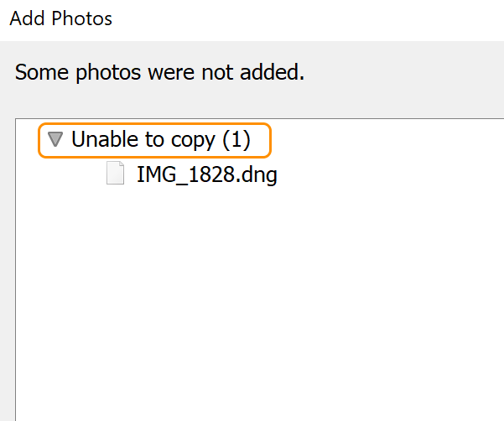
Task: Collapse the Unable to copy group triangle
Action: tap(55, 139)
